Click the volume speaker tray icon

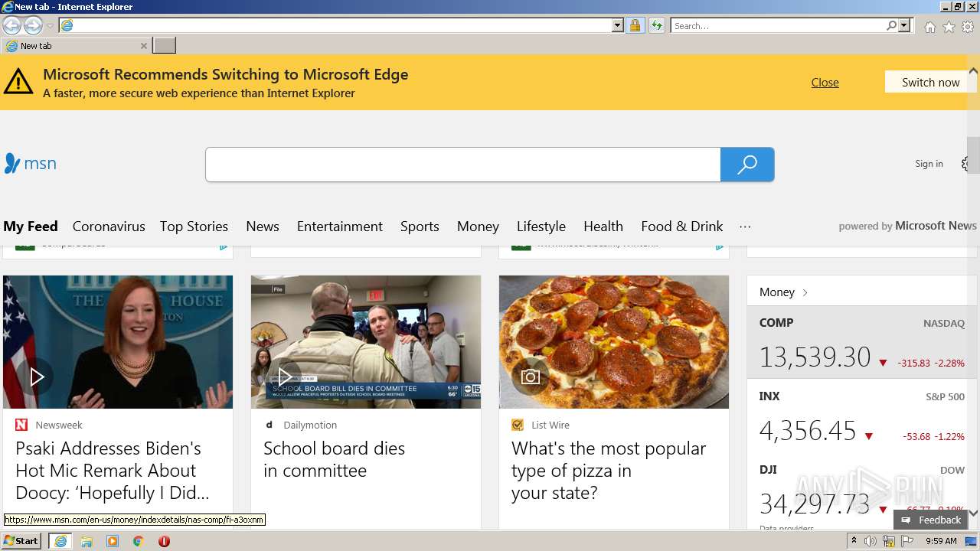click(x=871, y=541)
